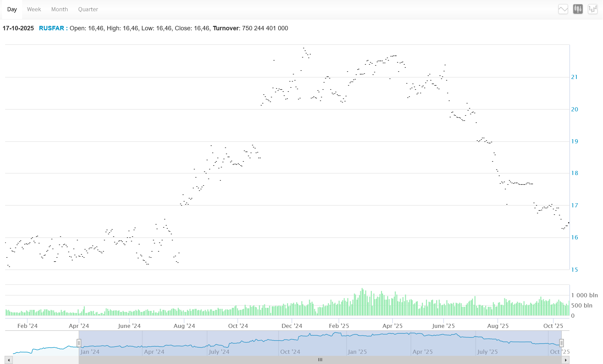
Task: Click the scrollbar left arrow button
Action: [9, 360]
